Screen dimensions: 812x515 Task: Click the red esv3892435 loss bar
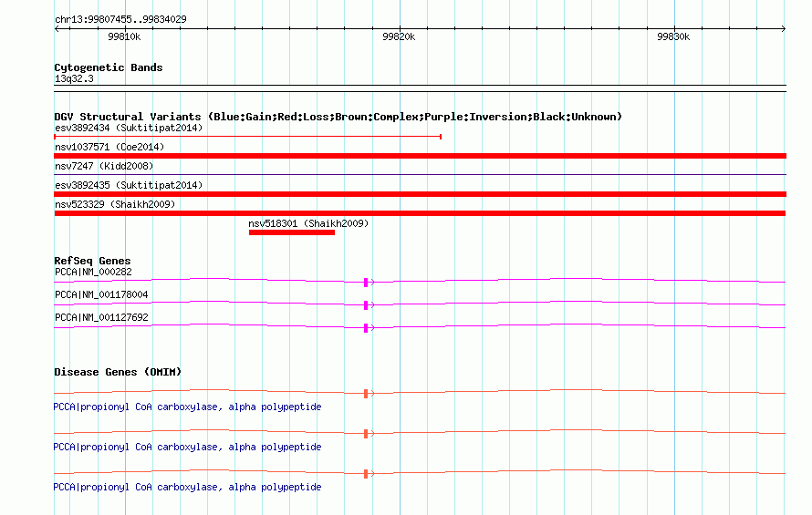[420, 194]
